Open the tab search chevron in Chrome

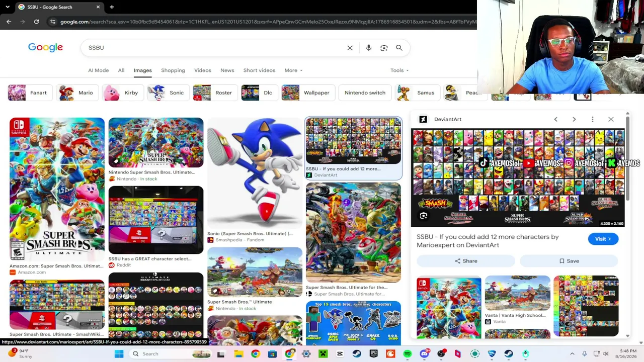pyautogui.click(x=8, y=7)
